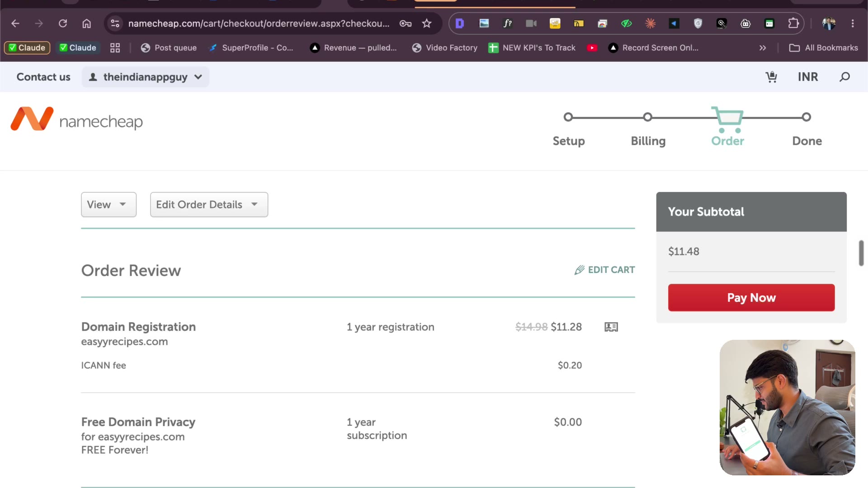Click the page vertical scrollbar thumb
868x488 pixels.
(861, 253)
